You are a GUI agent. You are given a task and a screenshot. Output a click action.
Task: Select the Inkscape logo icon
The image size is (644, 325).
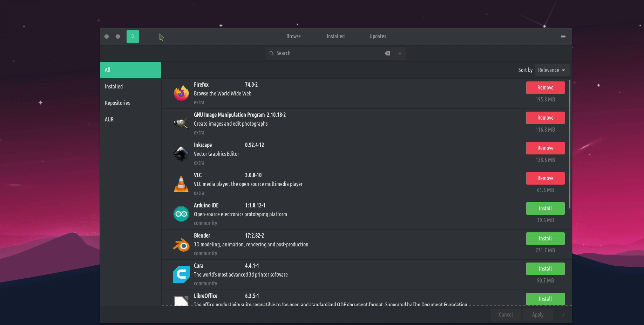[181, 154]
